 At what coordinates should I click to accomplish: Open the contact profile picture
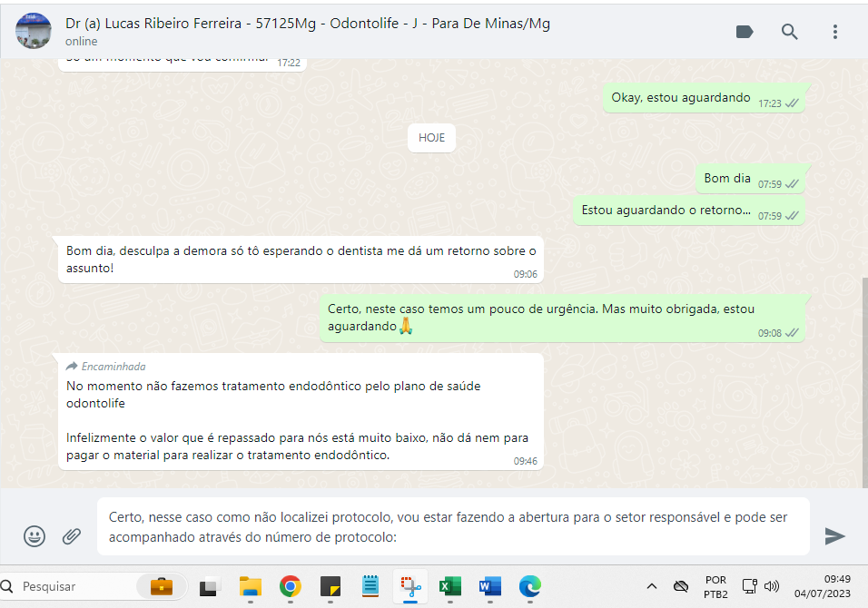coord(34,31)
